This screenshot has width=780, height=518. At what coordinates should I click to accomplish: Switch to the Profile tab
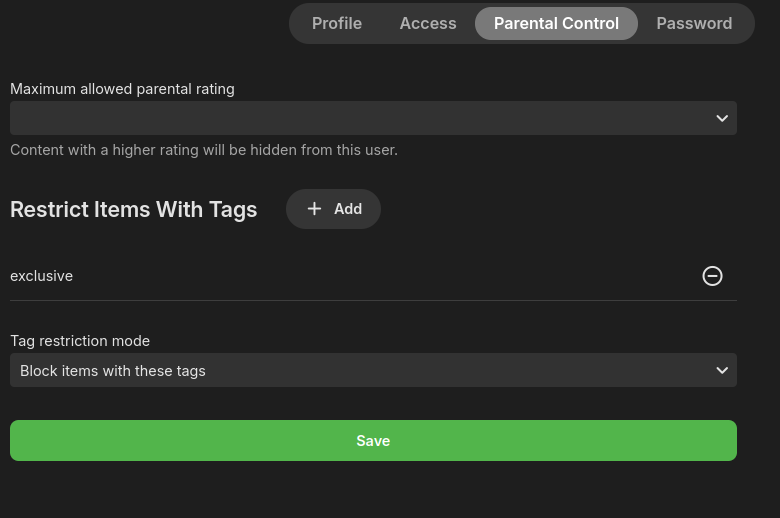337,23
